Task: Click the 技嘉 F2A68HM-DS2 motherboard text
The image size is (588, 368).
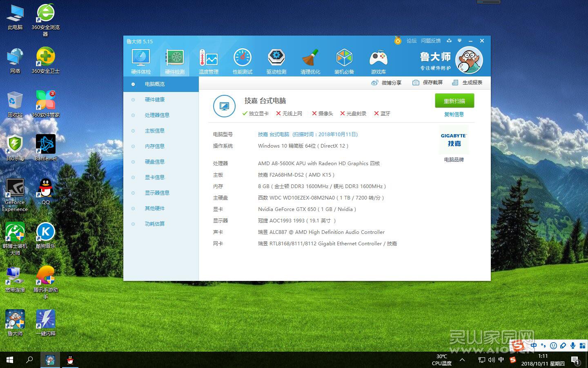Action: pos(296,175)
